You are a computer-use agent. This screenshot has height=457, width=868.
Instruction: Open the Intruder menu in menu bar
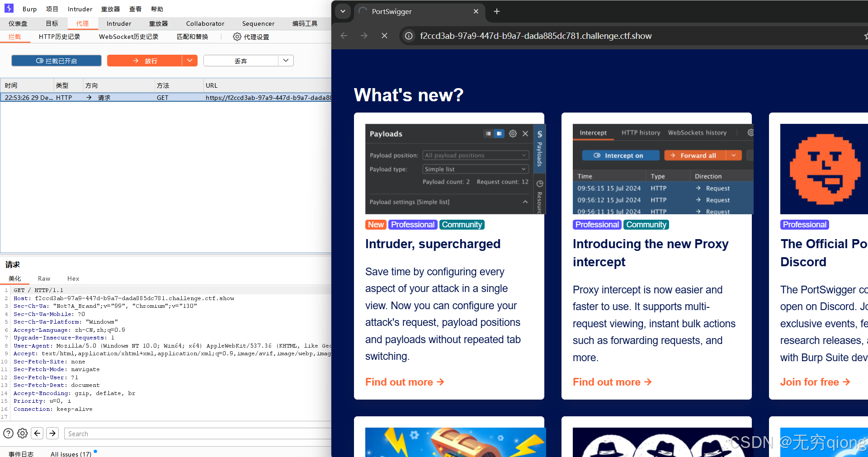coord(80,9)
